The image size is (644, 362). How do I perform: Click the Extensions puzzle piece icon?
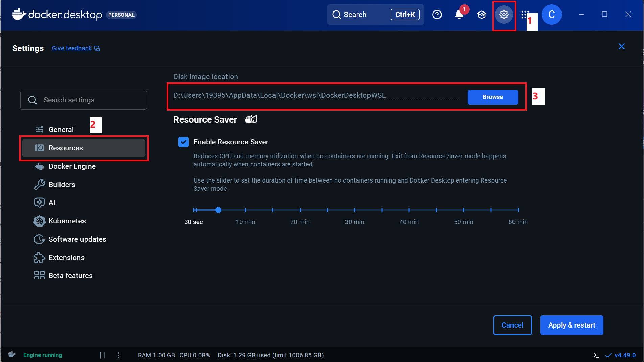(x=40, y=257)
